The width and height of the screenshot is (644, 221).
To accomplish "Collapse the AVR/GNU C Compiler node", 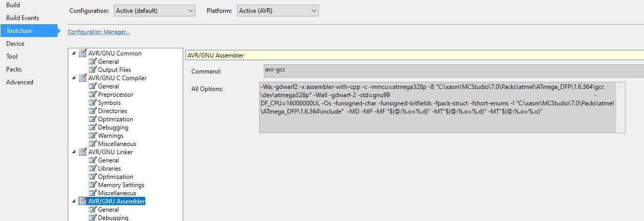I will 74,78.
